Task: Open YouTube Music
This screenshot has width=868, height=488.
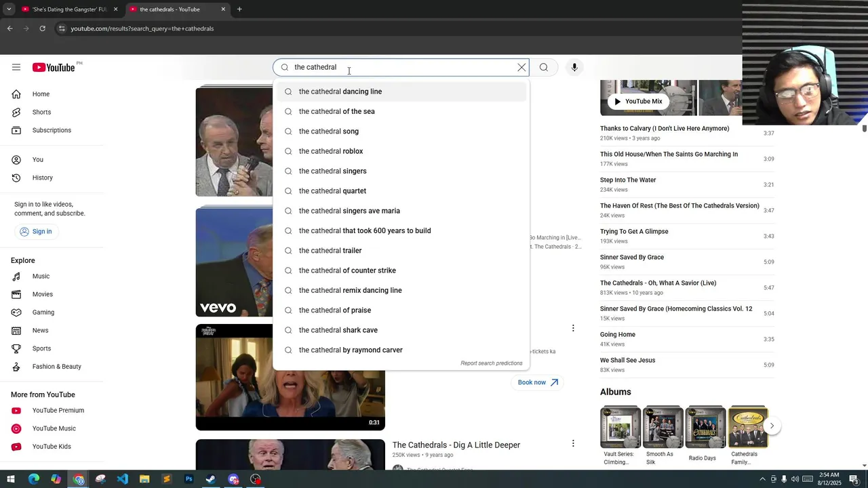Action: [52, 428]
